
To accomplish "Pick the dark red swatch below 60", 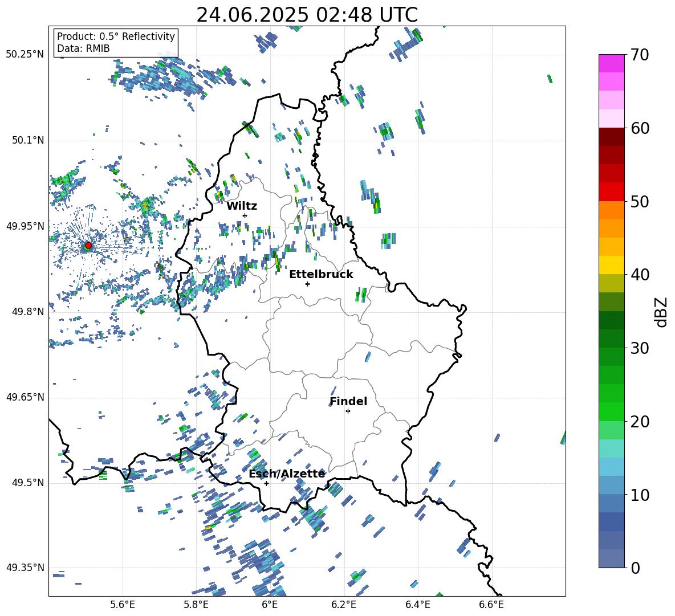I will 611,137.
